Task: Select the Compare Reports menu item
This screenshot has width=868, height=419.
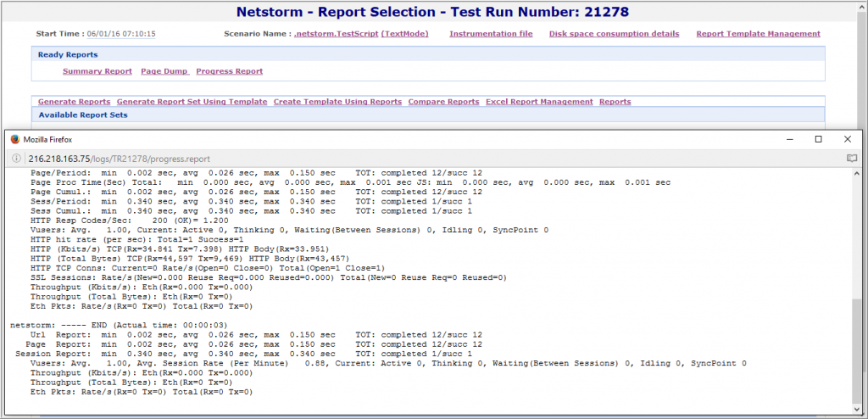Action: (x=443, y=102)
